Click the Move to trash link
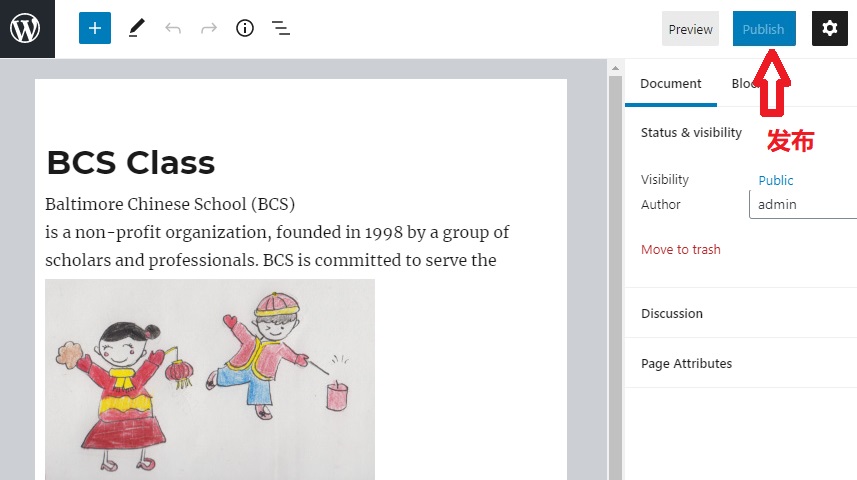The width and height of the screenshot is (857, 480). click(680, 249)
